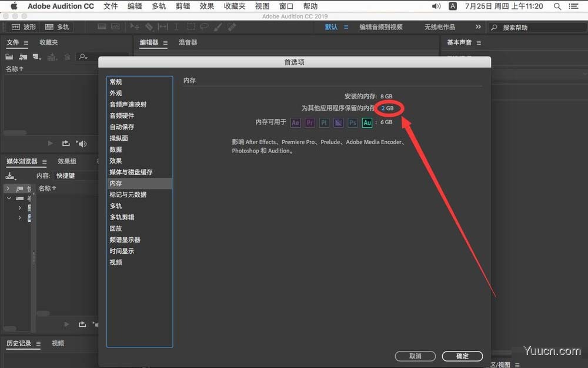Click 取消 to dismiss the Preferences dialog
Viewport: 588px width, 368px height.
[x=415, y=356]
